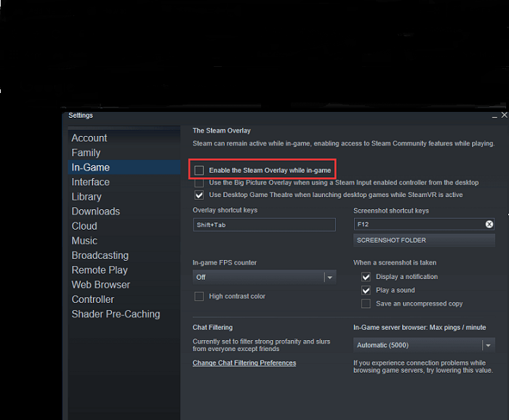Open the Max pings per minute dropdown
Image resolution: width=509 pixels, height=420 pixels.
click(x=424, y=345)
